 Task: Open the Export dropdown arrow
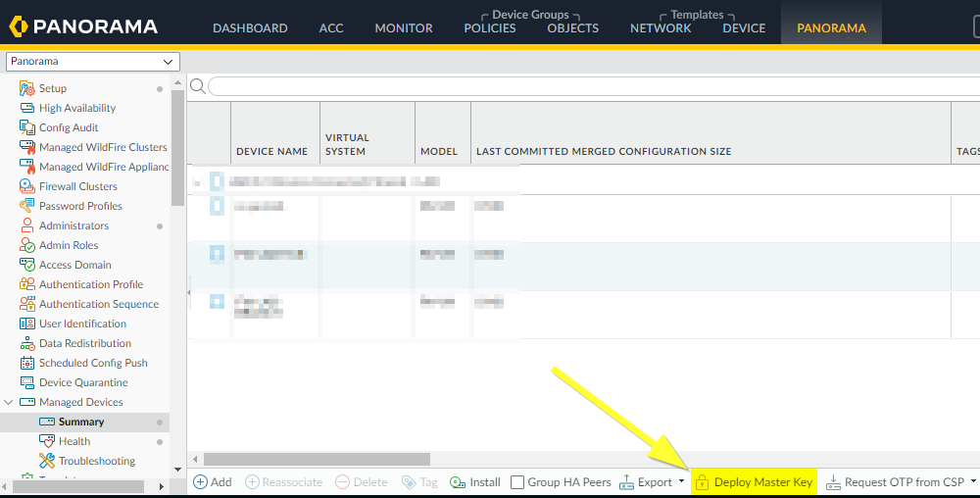(681, 481)
